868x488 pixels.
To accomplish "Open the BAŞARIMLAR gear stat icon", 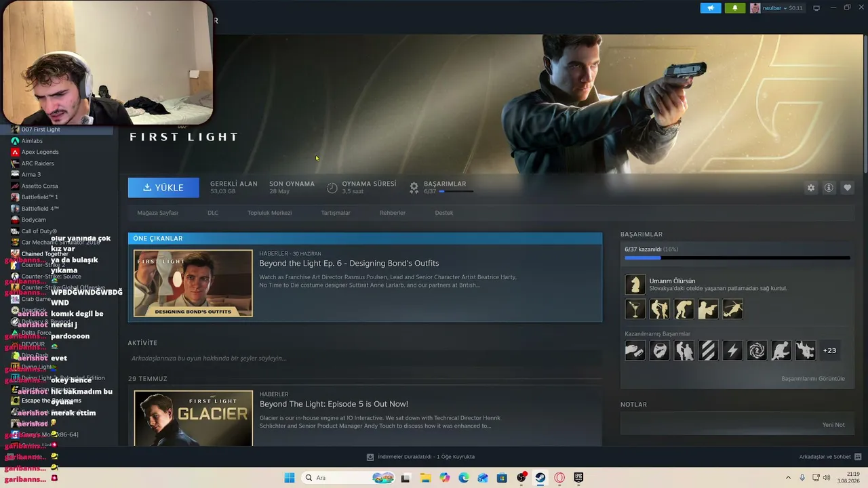I will coord(414,188).
